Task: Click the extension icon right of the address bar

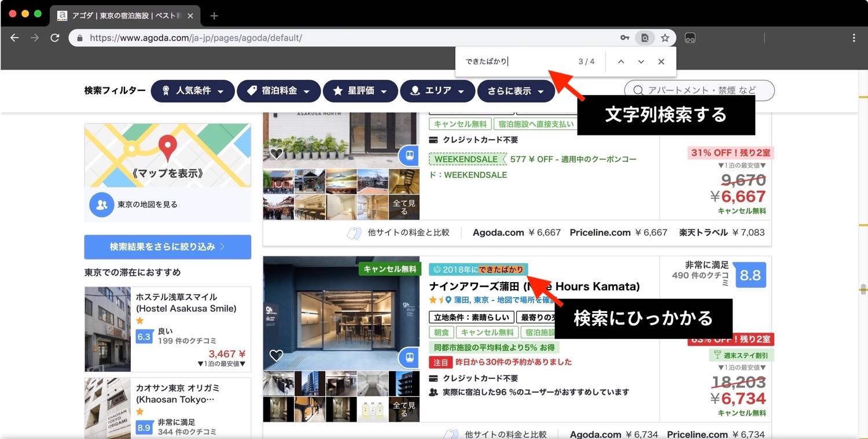Action: coord(690,38)
